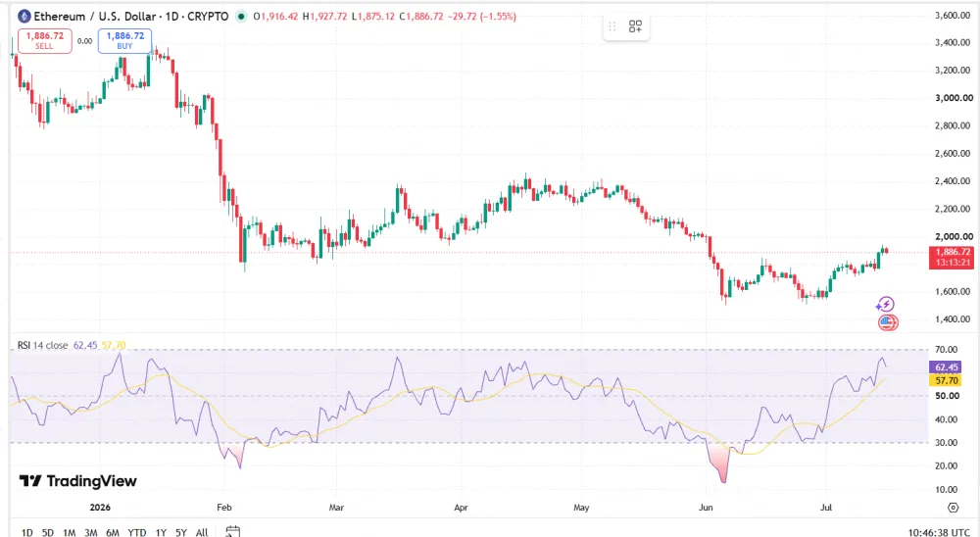
Task: Click the 13:13:21 candle countdown timer
Action: coord(952,263)
